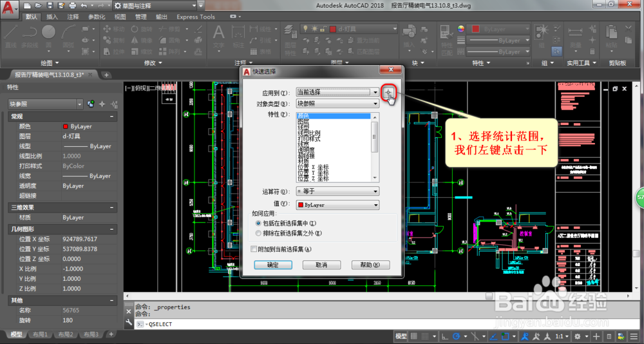644x344 pixels.
Task: Select the Circle (圆) tool
Action: click(48, 37)
